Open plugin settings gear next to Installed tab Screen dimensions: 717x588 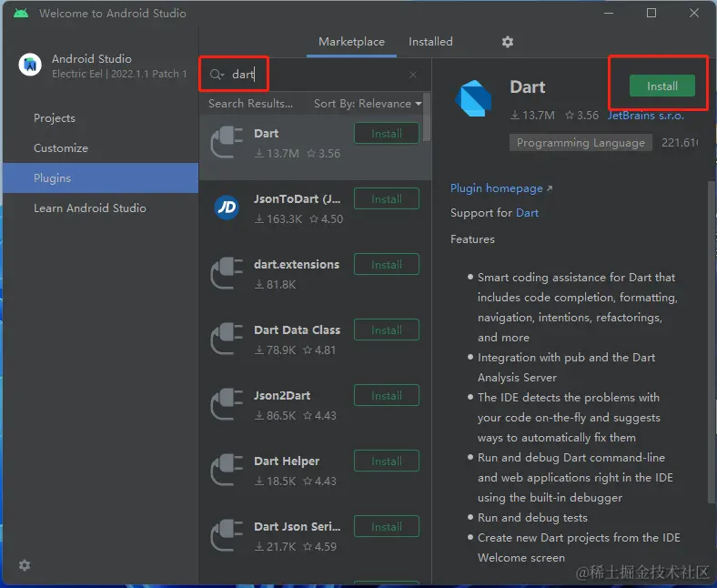click(508, 42)
